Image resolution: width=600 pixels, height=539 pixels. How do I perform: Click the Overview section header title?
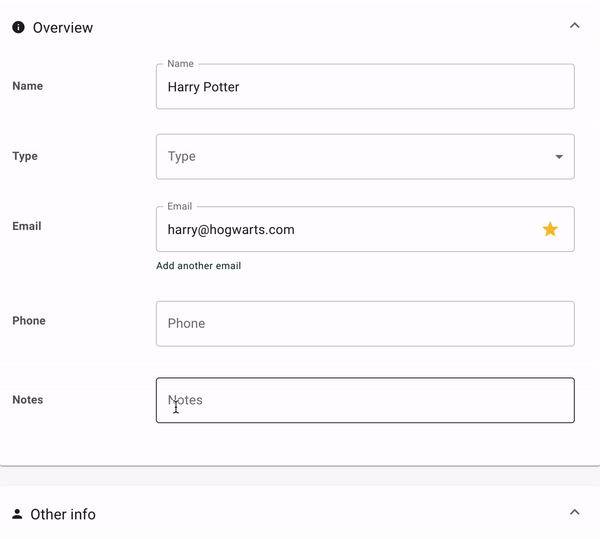coord(63,27)
